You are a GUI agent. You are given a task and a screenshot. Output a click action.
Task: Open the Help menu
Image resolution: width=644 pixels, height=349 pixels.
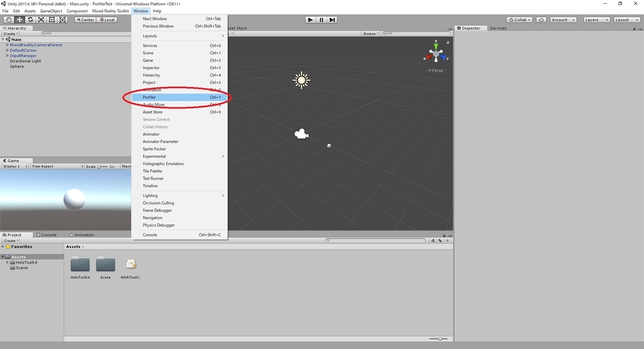[157, 11]
